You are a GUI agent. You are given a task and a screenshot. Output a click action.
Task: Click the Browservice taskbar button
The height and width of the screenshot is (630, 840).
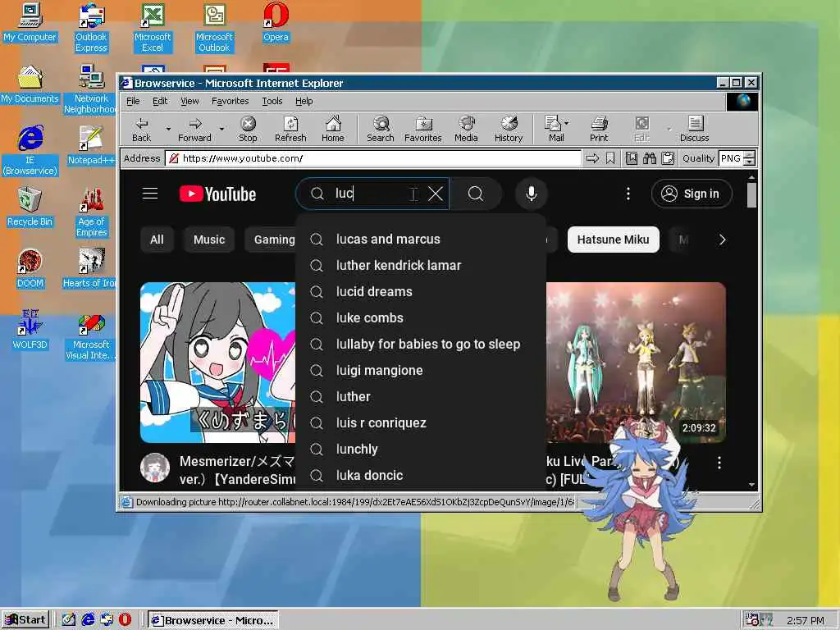[x=212, y=620]
